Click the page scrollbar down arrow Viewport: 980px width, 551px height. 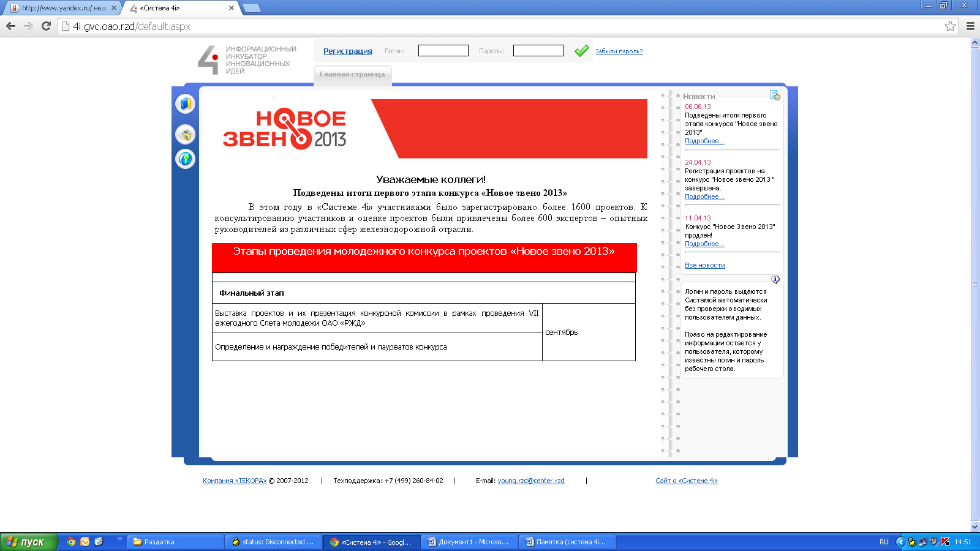click(x=974, y=527)
